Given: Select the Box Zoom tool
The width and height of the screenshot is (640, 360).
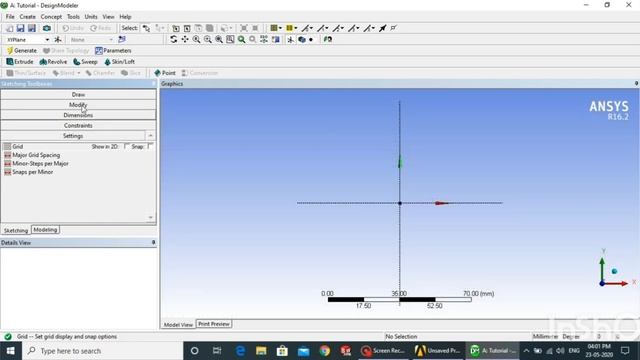Looking at the screenshot, I should (x=208, y=40).
